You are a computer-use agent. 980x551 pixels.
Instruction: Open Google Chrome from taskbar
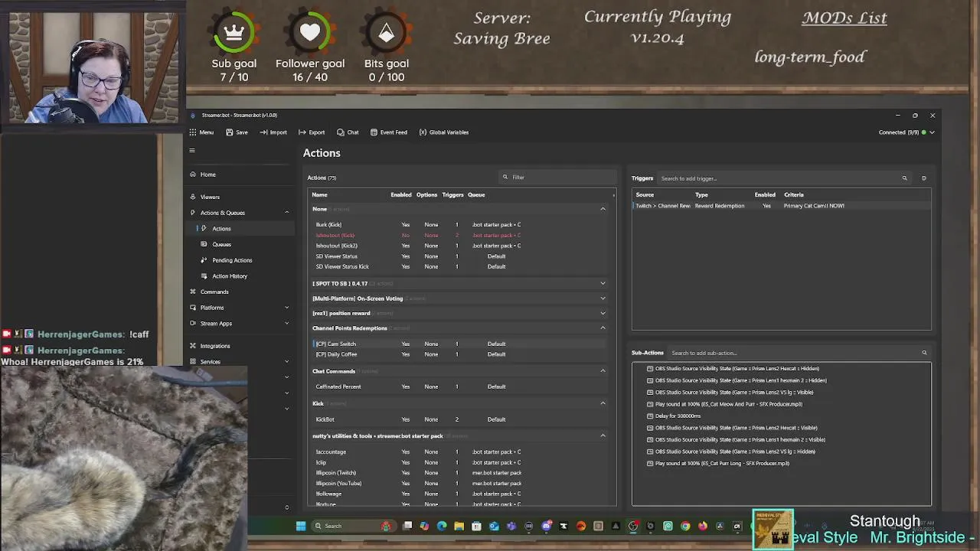tap(685, 526)
